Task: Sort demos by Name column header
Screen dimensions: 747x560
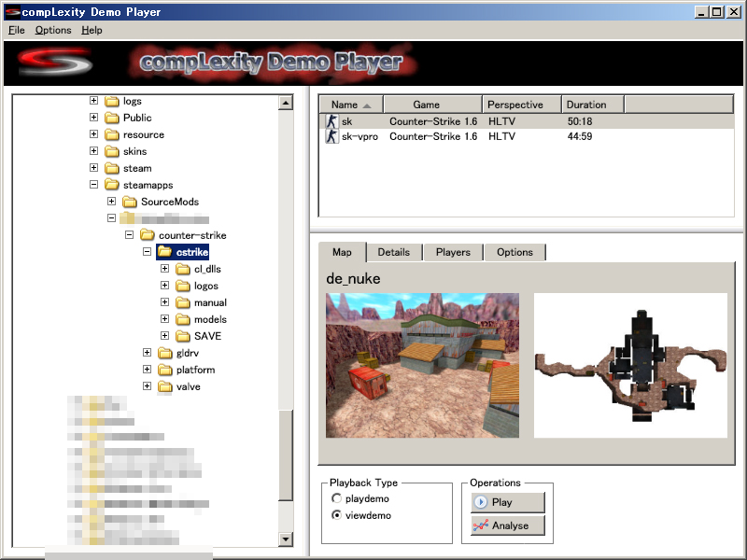Action: click(x=352, y=105)
